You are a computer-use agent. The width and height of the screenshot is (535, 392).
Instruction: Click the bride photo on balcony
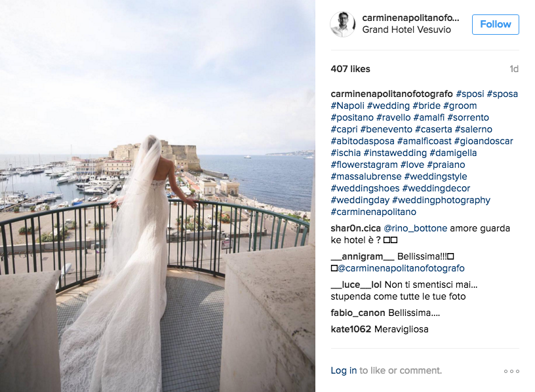157,196
